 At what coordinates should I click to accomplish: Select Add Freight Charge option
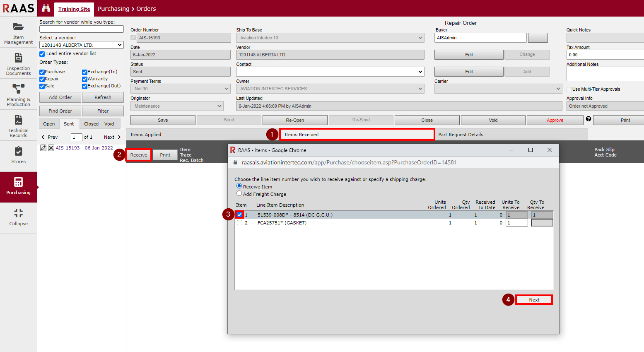coord(239,193)
